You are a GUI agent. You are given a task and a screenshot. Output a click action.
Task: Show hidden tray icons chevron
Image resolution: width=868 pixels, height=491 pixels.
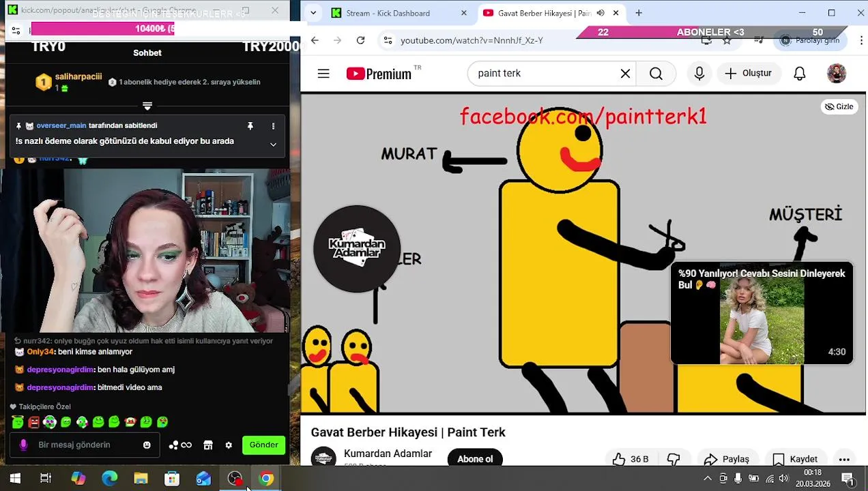708,479
